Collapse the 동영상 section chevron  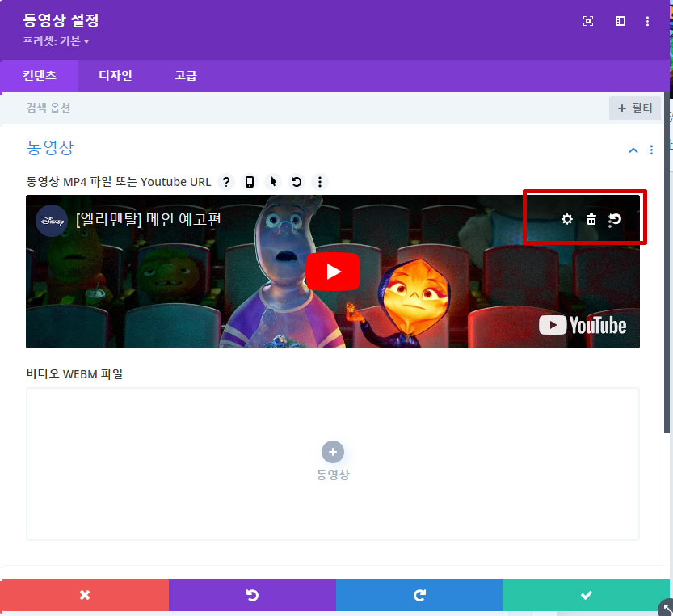(x=633, y=150)
